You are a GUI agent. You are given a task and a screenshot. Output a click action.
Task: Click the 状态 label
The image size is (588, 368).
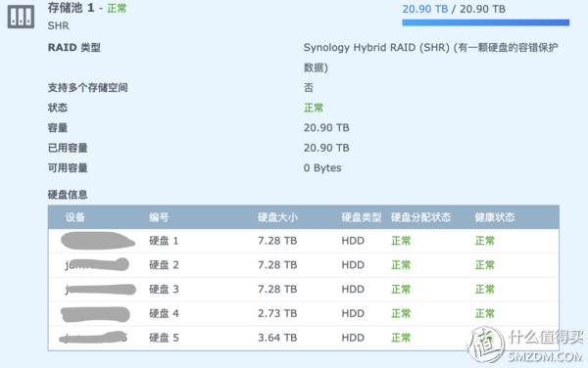point(58,108)
